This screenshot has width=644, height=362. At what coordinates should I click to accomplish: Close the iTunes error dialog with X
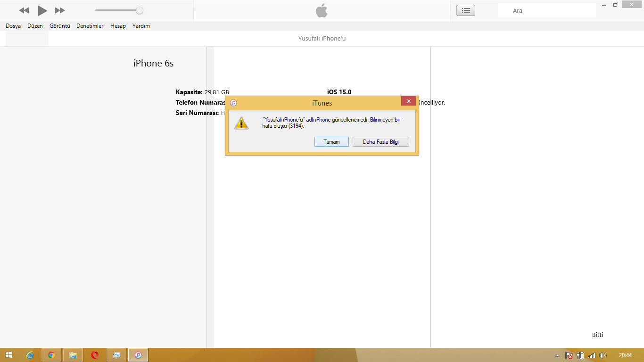[409, 101]
